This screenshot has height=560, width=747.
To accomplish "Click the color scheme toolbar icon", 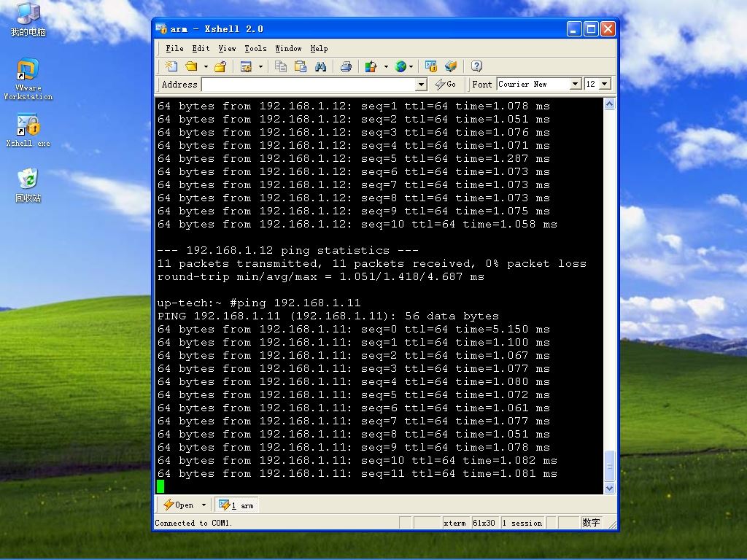I will click(x=371, y=66).
